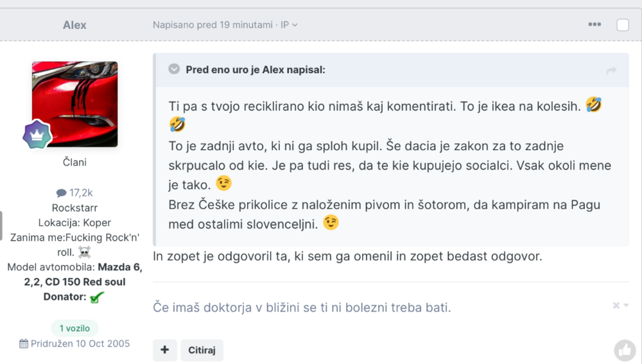
Task: Click the calendar icon next to Pridružen
Action: pyautogui.click(x=24, y=343)
